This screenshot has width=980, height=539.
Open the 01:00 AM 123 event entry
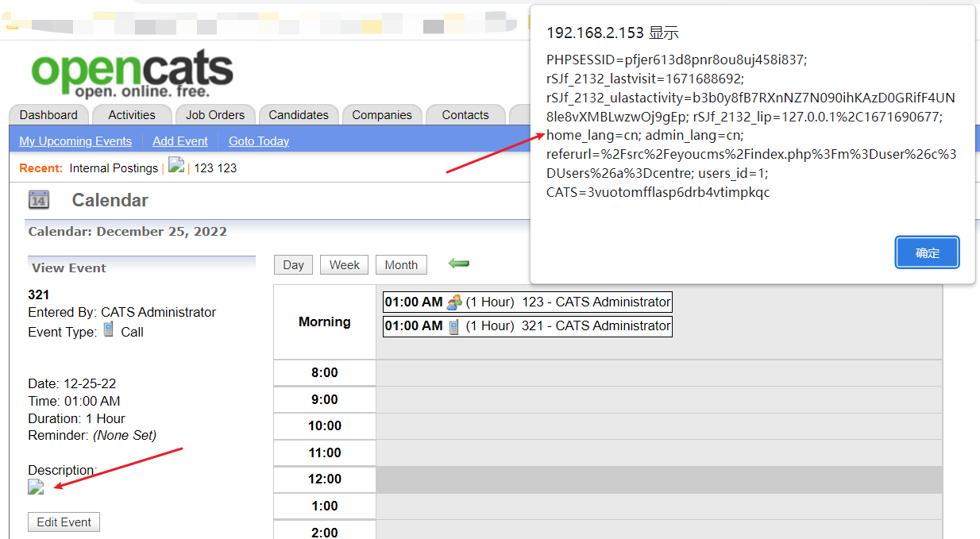tap(527, 302)
